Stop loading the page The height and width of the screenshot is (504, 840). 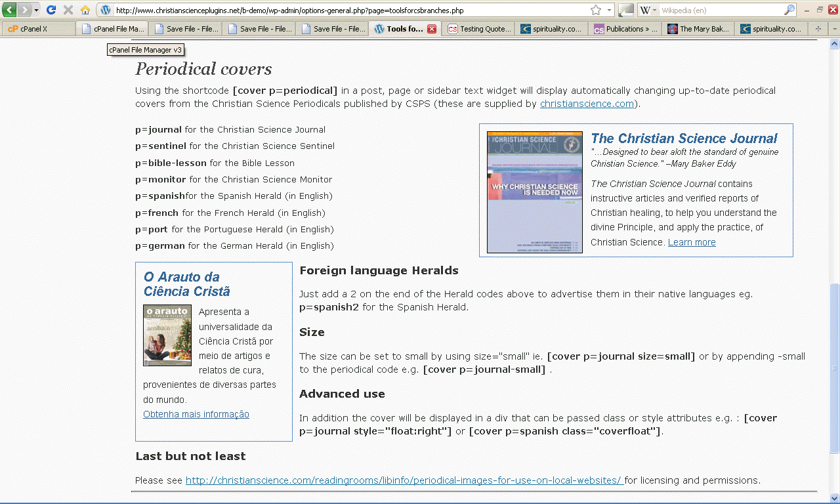(x=68, y=10)
